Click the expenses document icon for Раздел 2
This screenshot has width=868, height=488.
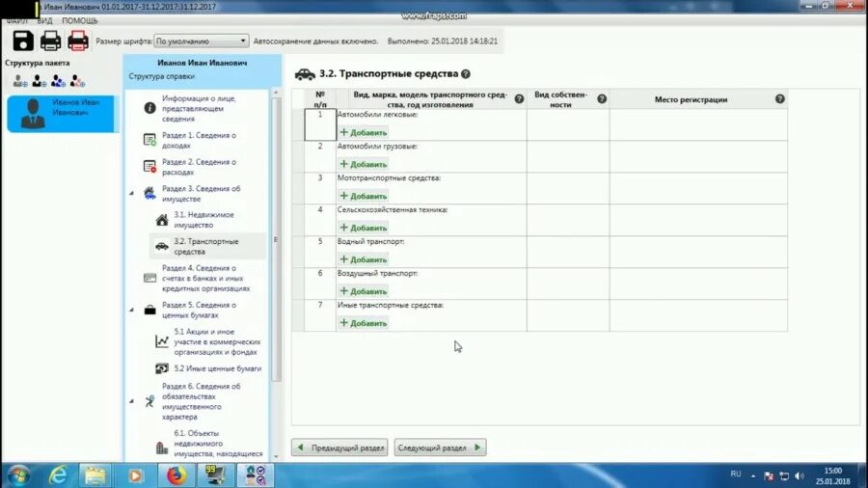tap(149, 167)
